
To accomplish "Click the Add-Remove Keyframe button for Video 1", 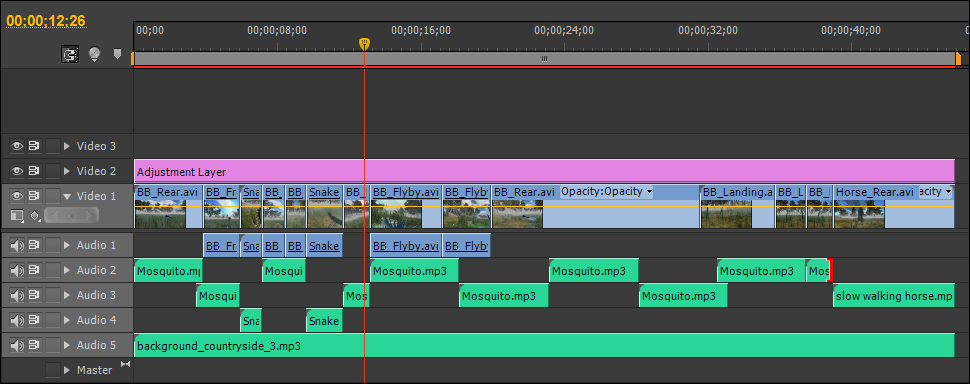I will [72, 216].
